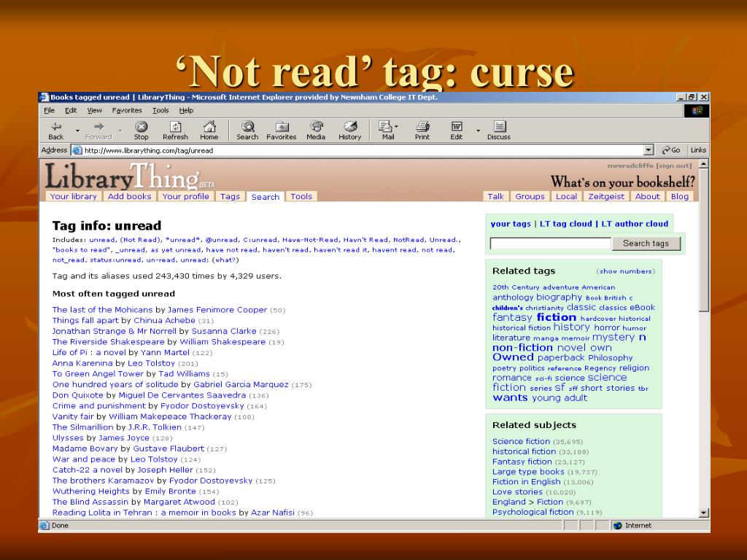Open the Large type books subject link
This screenshot has width=747, height=560.
pos(528,472)
